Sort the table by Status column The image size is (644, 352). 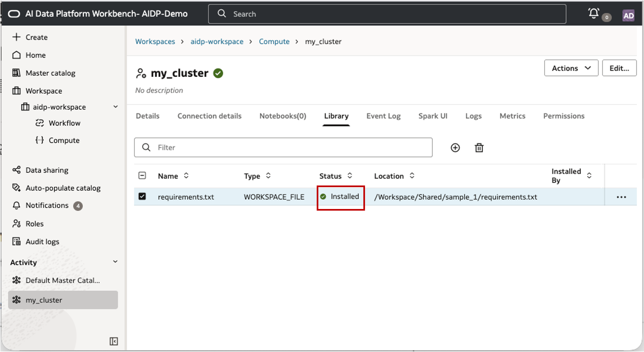350,176
